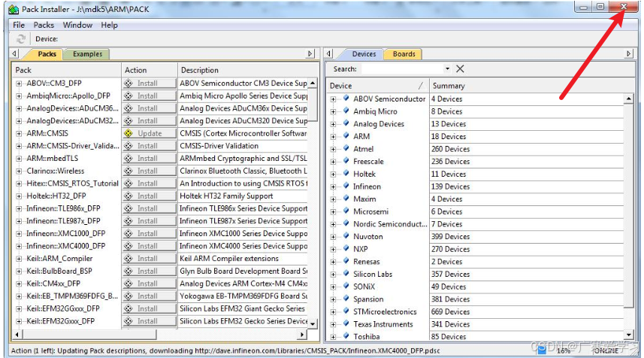Close the Pack Installer window
644x358 pixels.
click(x=624, y=7)
